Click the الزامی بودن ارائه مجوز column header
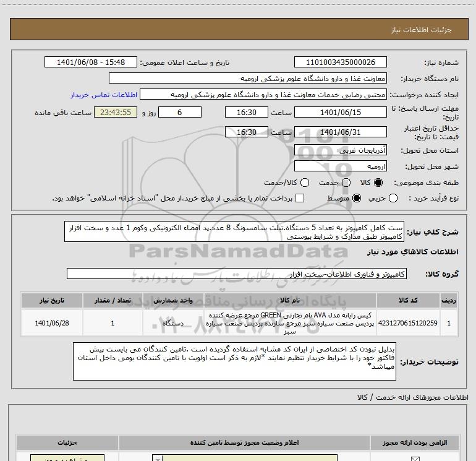 (415, 442)
